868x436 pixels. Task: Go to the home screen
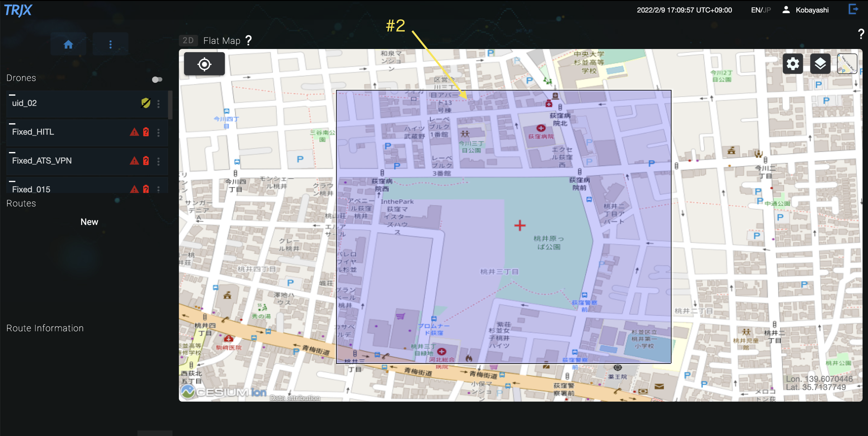coord(69,44)
